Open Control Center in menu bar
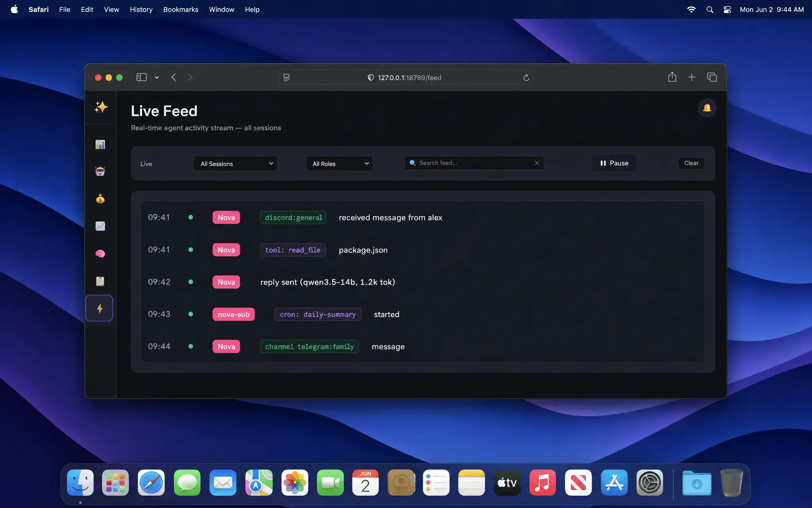Screen dimensions: 812x508 pos(727,10)
